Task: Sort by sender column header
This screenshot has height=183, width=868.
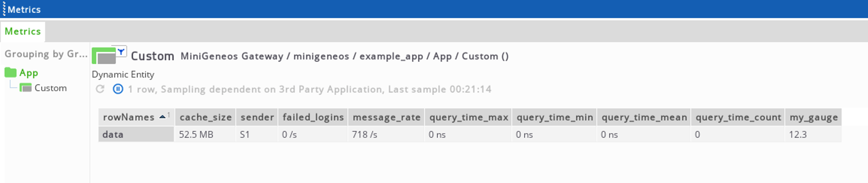Action: 257,117
